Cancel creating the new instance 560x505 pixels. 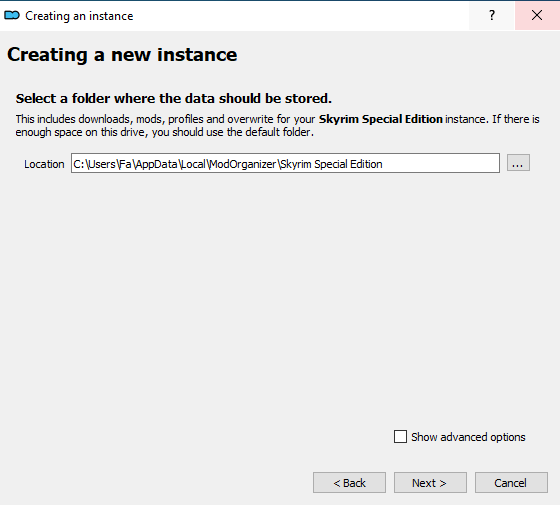511,483
